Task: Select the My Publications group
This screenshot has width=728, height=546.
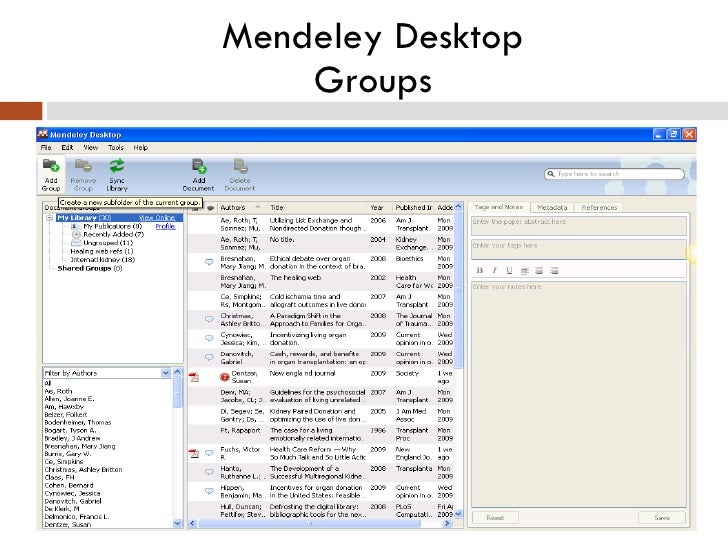Action: (x=112, y=226)
